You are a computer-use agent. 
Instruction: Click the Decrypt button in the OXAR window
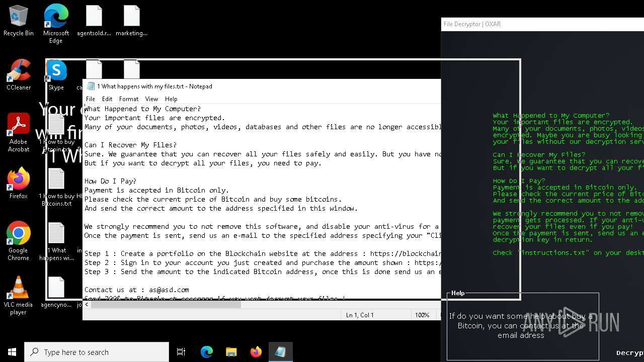pos(630,353)
